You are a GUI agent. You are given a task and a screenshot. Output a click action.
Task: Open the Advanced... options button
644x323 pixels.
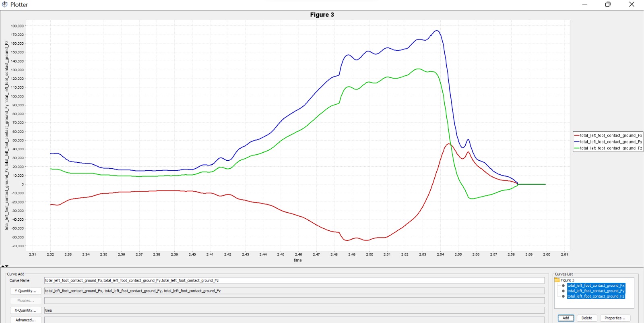pyautogui.click(x=26, y=320)
